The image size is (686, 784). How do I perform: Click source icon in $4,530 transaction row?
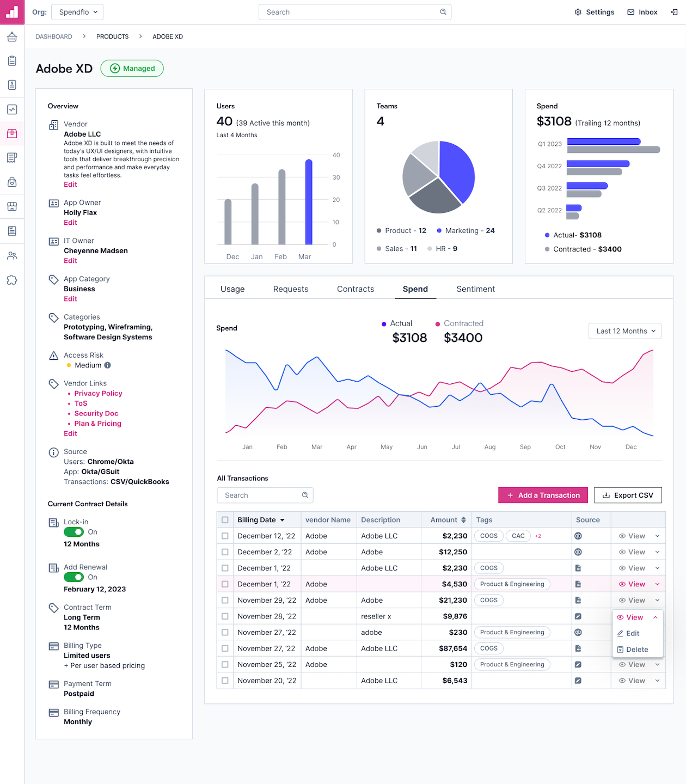578,584
